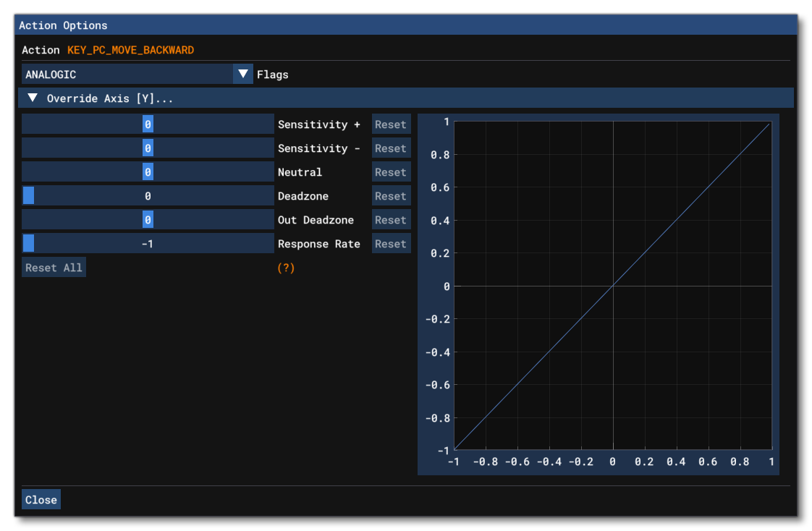Reset the Sensitivity + value

pos(391,124)
